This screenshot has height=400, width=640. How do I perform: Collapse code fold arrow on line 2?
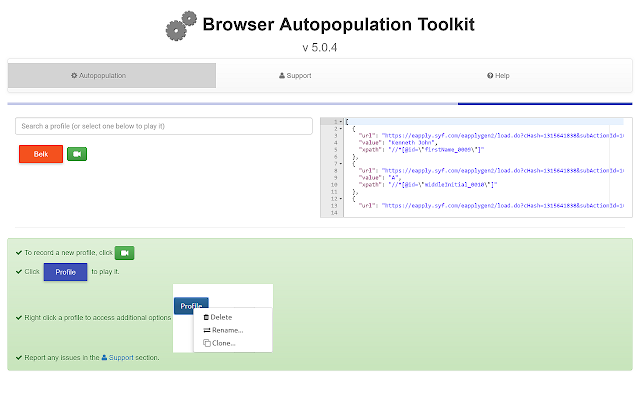(341, 129)
